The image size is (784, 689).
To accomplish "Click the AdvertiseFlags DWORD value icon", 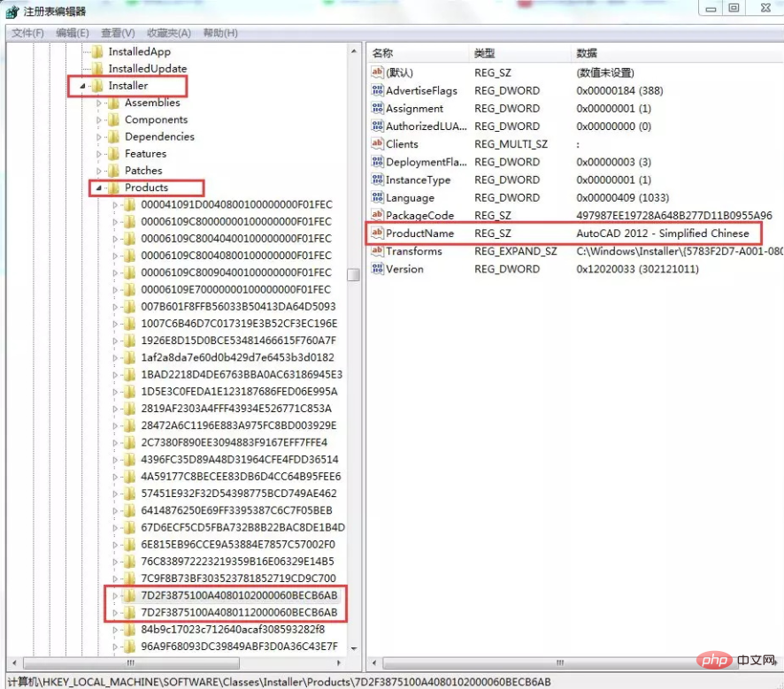I will tap(378, 90).
